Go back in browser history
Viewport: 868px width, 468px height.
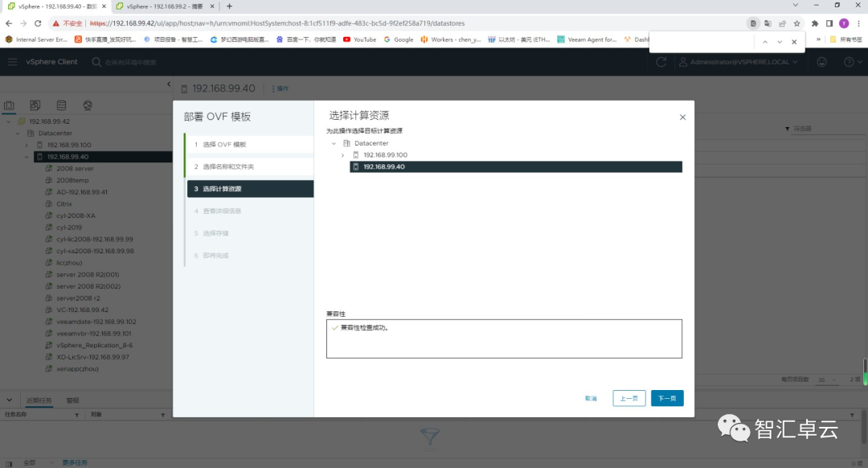(9, 23)
